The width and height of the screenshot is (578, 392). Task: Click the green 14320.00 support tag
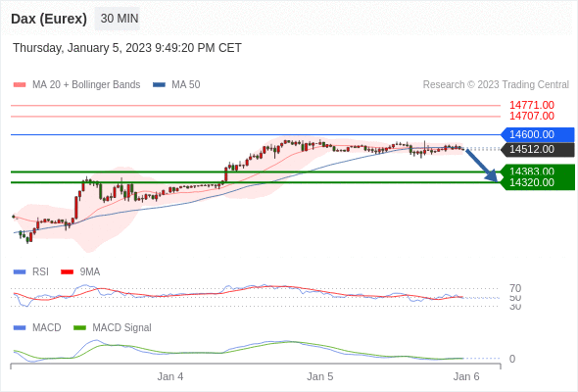pos(538,183)
